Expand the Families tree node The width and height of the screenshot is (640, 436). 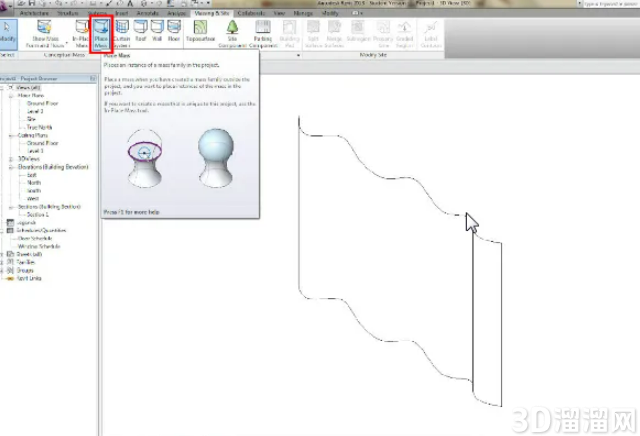(x=2, y=262)
